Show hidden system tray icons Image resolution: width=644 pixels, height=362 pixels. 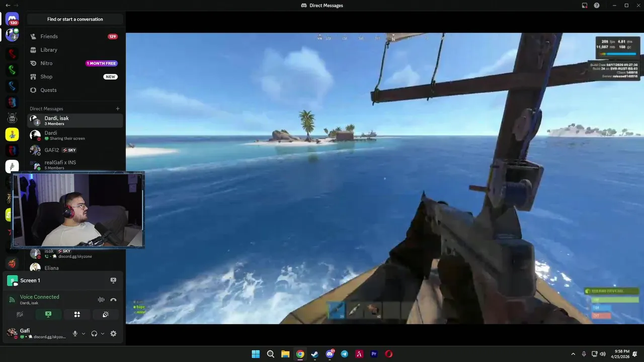573,354
